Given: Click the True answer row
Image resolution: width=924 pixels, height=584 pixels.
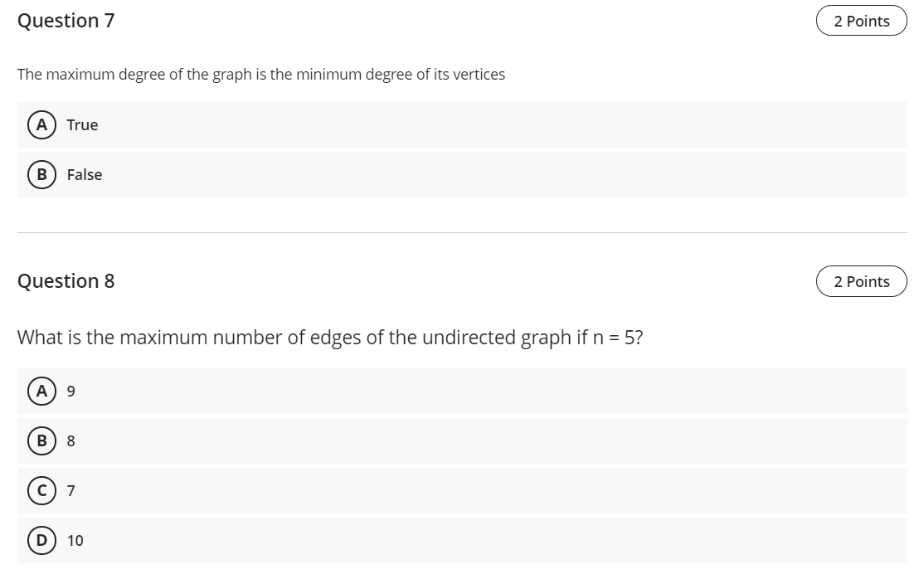Looking at the screenshot, I should [x=332, y=124].
